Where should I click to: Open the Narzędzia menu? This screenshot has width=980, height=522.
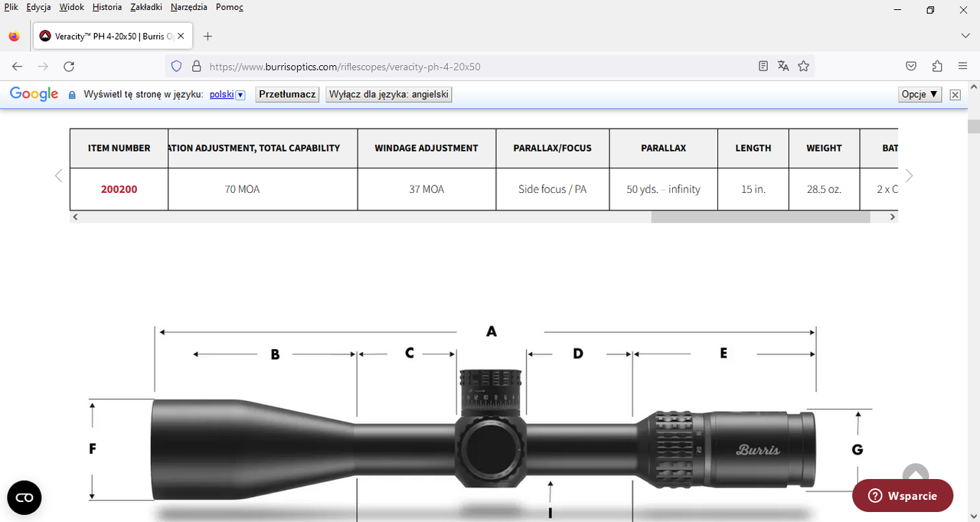[x=188, y=7]
